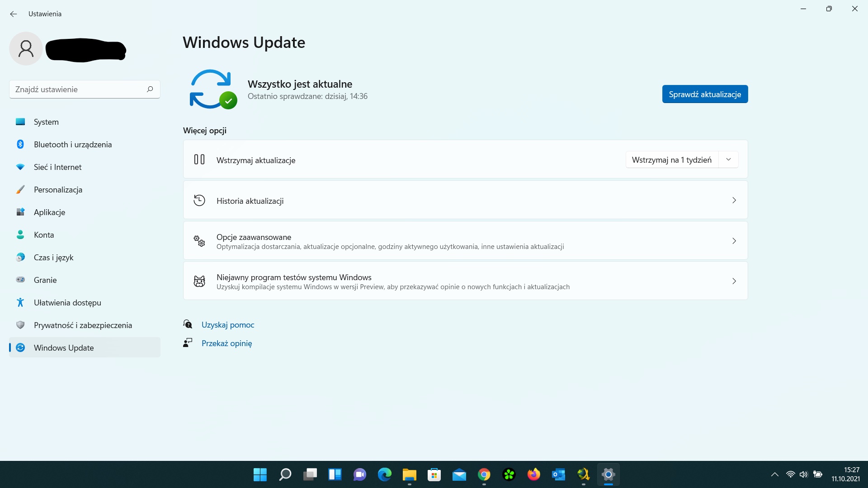868x488 pixels.
Task: Open the Windows Start menu
Action: [260, 474]
